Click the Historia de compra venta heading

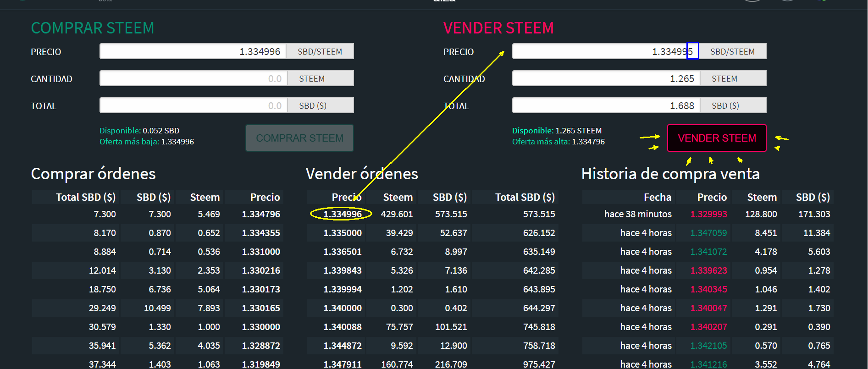(670, 174)
